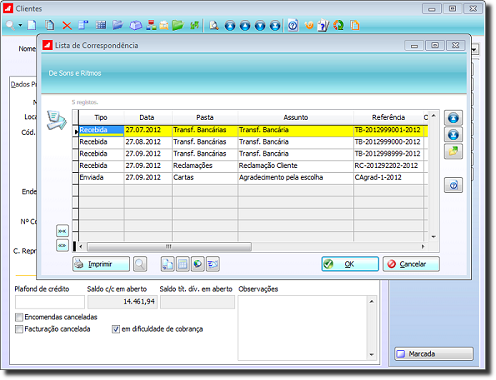
Task: Click the help question mark icon in Clientes toolbar
Action: point(293,25)
